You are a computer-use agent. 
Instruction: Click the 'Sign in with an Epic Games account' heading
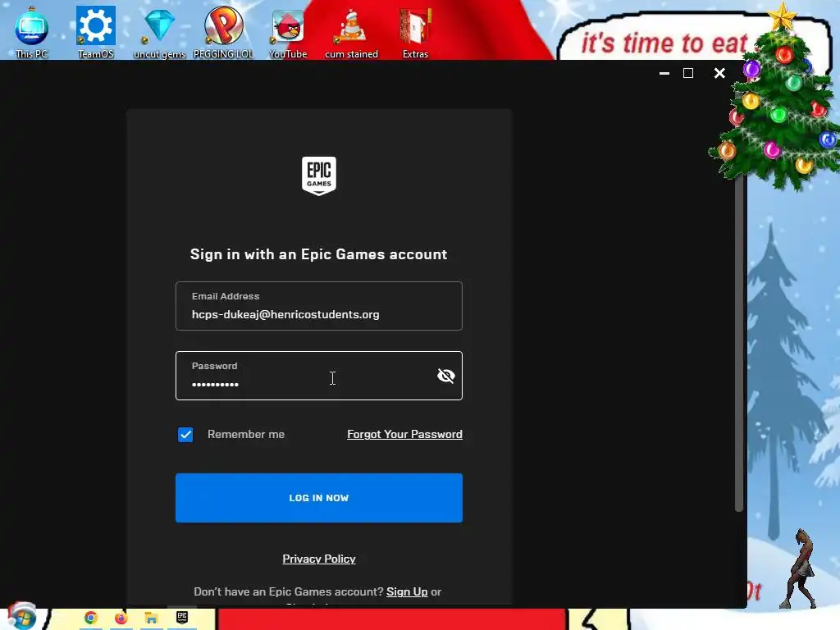[x=319, y=254]
